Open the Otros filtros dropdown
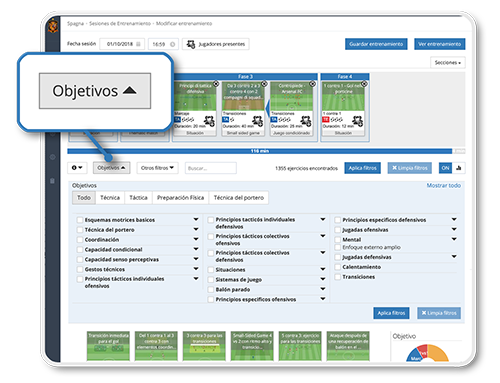The width and height of the screenshot is (500, 383). [157, 168]
